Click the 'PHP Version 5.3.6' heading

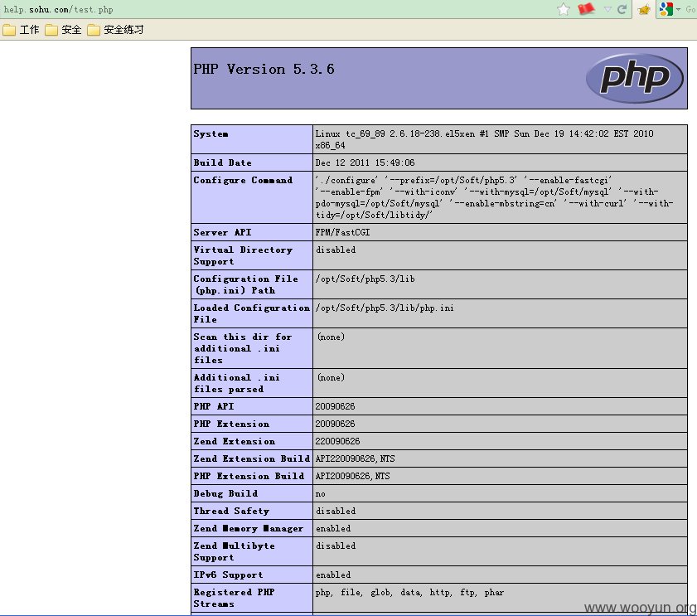pyautogui.click(x=264, y=69)
